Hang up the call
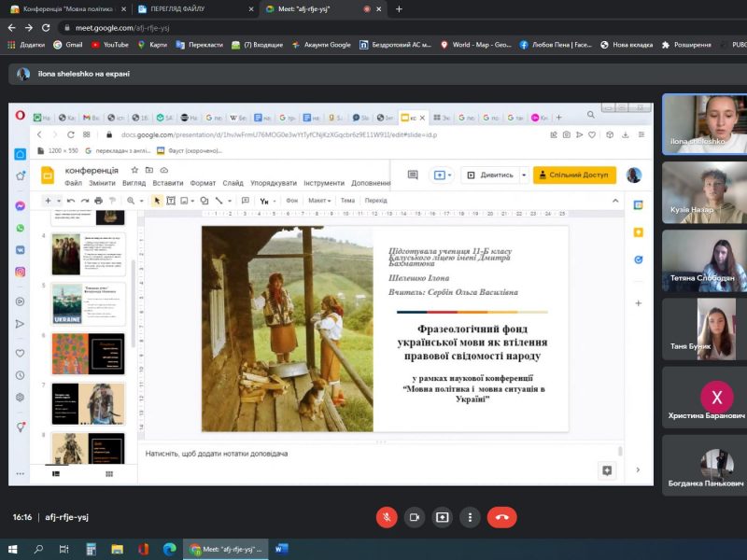 (501, 517)
